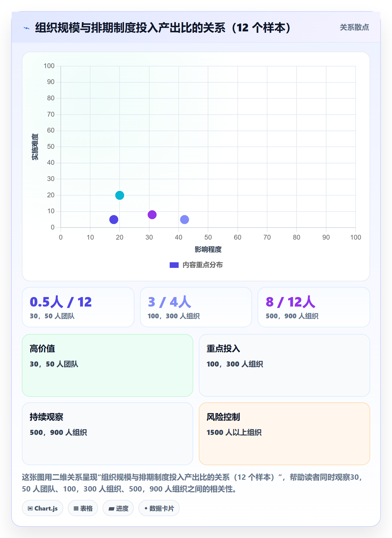
Task: Click the x-axis tick label 50
Action: tap(208, 237)
